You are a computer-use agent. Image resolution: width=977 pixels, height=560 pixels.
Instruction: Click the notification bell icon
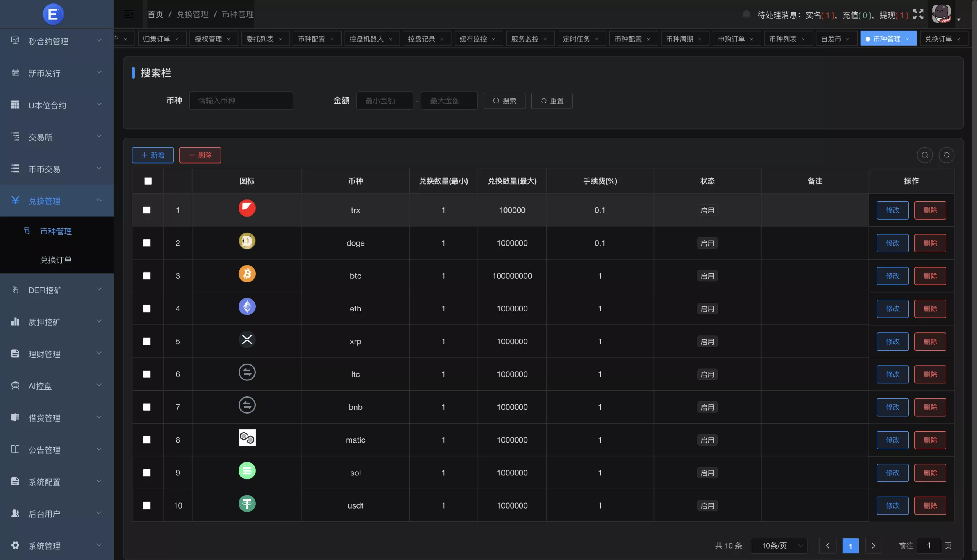(746, 14)
